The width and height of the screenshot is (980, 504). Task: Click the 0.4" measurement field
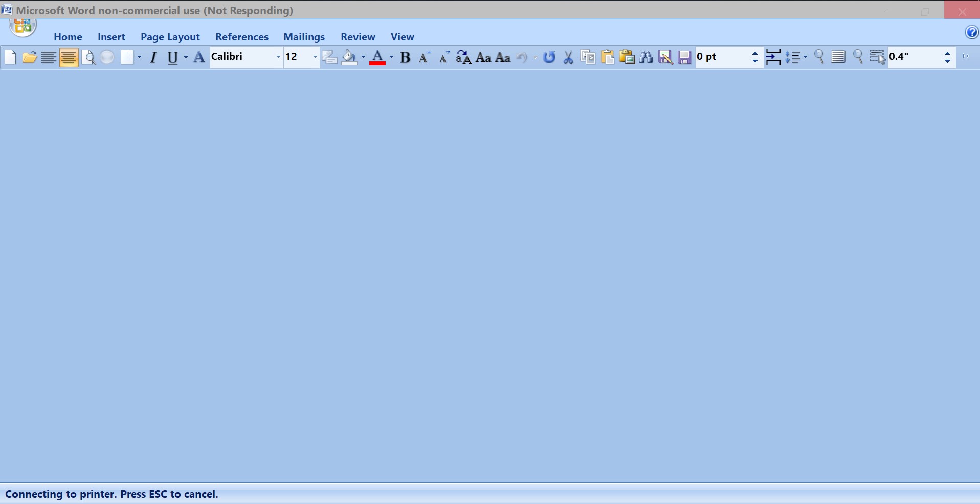(x=915, y=57)
